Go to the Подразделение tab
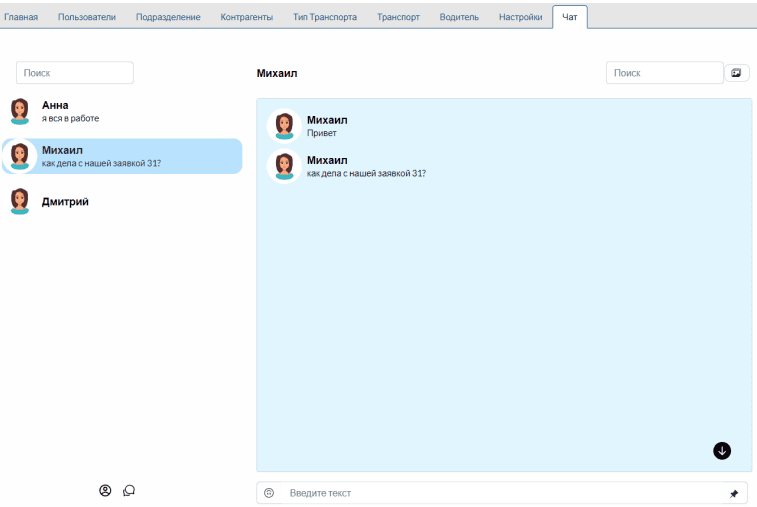This screenshot has width=757, height=507. (x=168, y=17)
